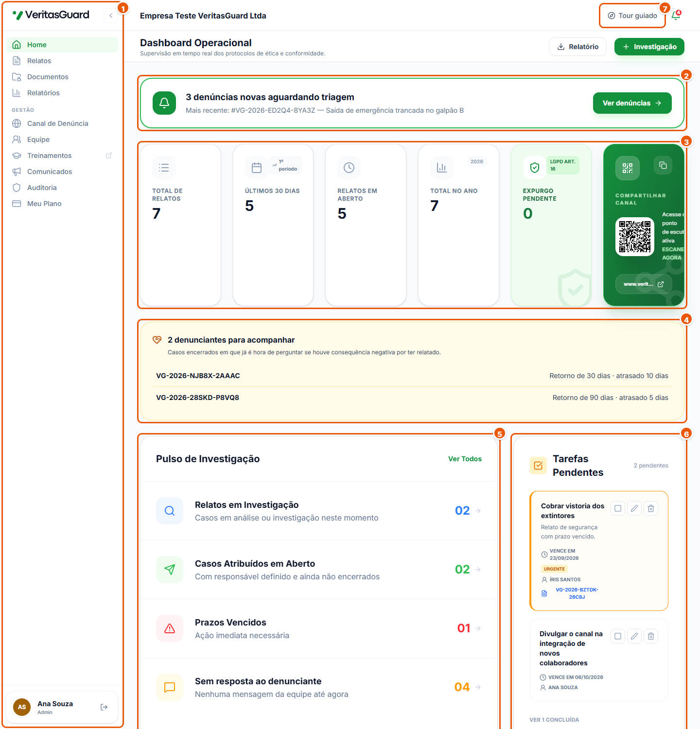Click Ver denúncias button
The width and height of the screenshot is (700, 729).
pyautogui.click(x=632, y=103)
